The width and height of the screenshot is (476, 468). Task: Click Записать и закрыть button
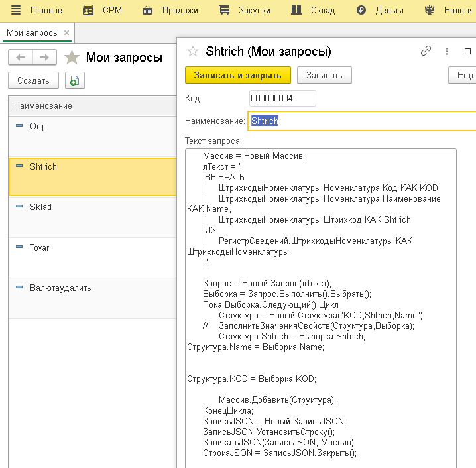pos(238,75)
